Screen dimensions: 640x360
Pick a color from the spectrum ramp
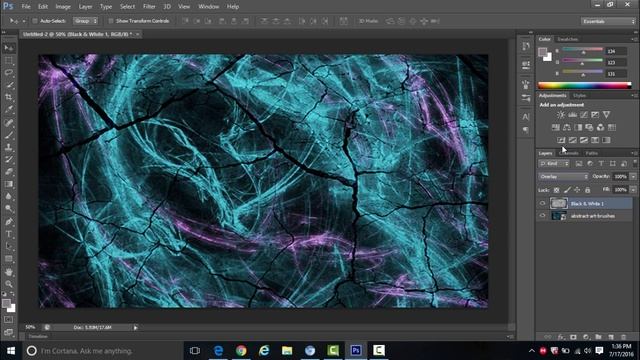[584, 85]
